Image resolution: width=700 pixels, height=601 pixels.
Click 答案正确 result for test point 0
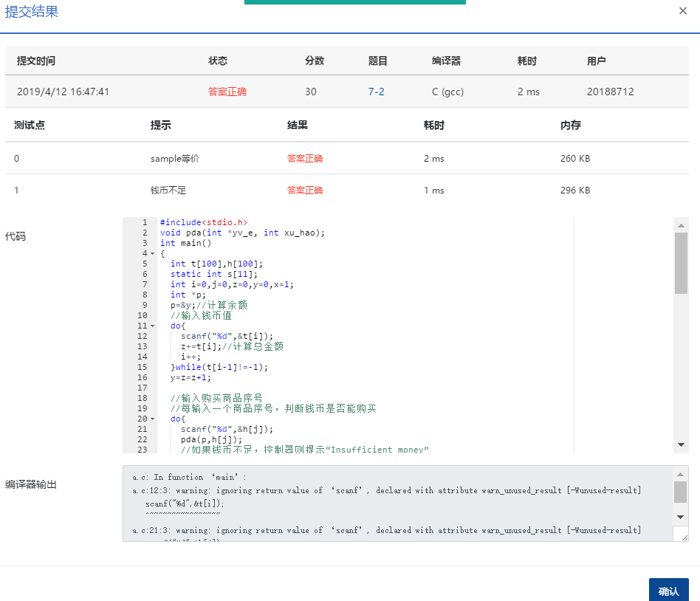[305, 159]
